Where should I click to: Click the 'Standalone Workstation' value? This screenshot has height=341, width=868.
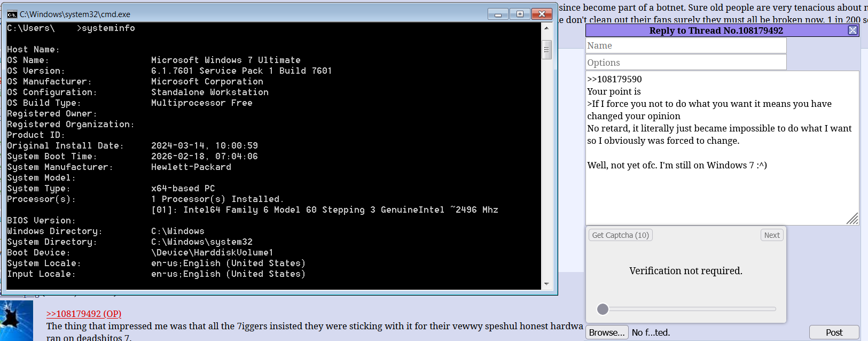(210, 92)
